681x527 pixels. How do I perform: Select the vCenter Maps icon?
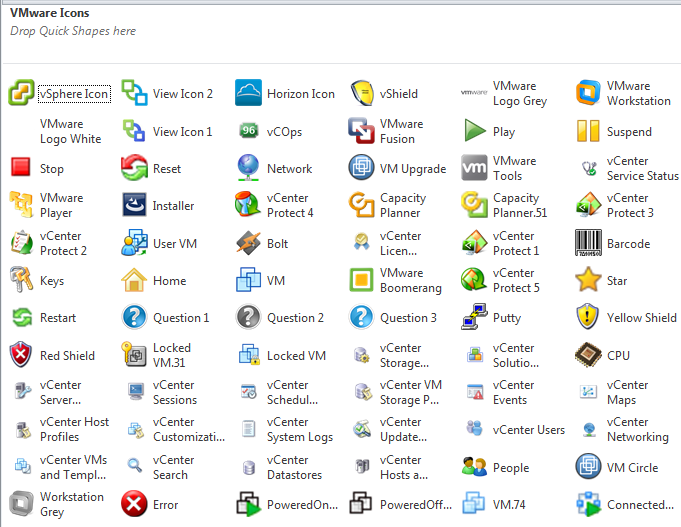coord(588,391)
